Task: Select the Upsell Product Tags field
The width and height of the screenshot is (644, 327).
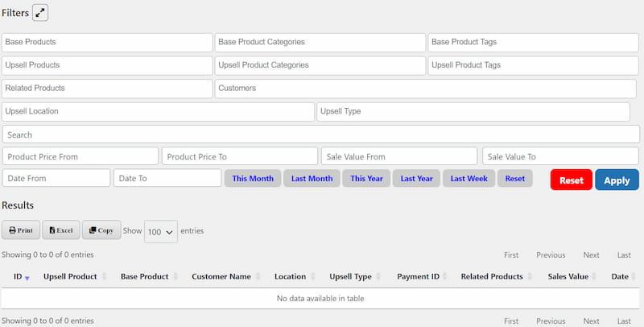Action: pos(533,65)
